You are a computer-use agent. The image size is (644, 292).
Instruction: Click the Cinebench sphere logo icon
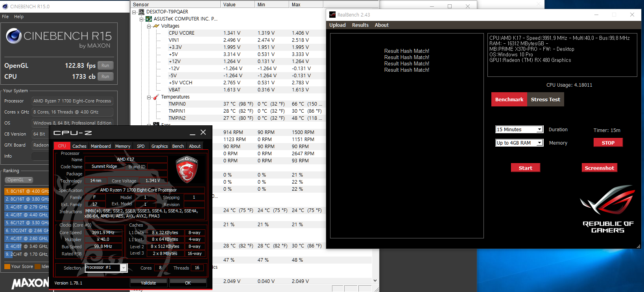(x=14, y=36)
